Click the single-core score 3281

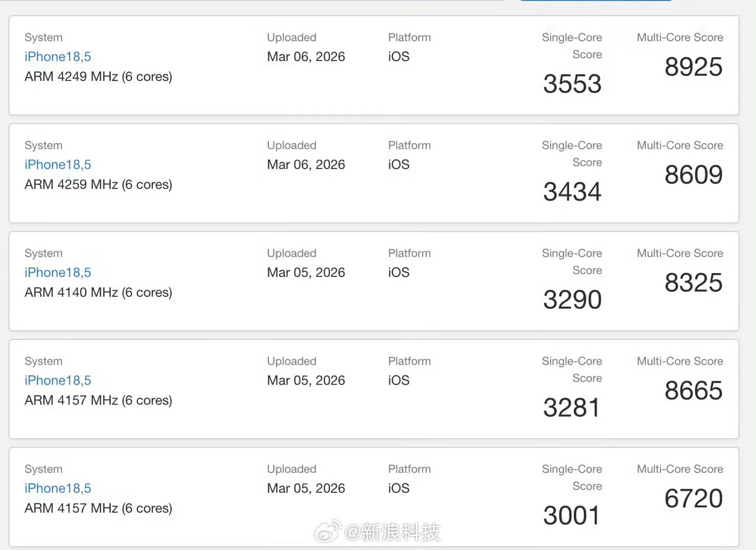click(571, 408)
